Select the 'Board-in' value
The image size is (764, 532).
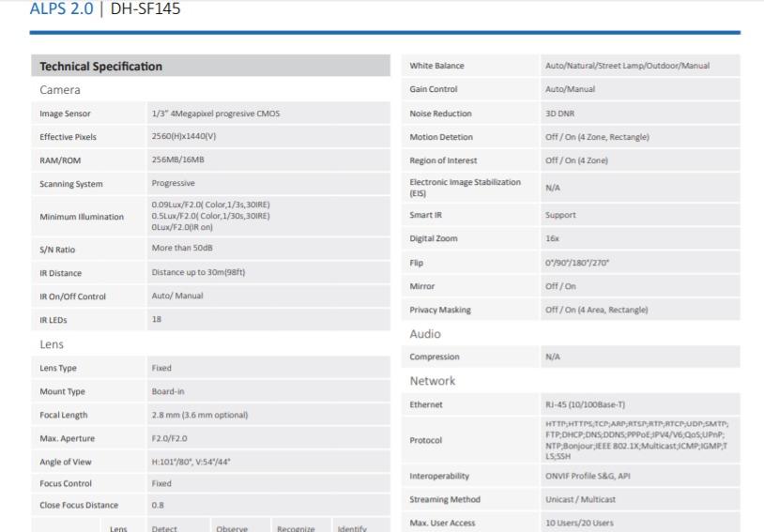click(x=168, y=391)
